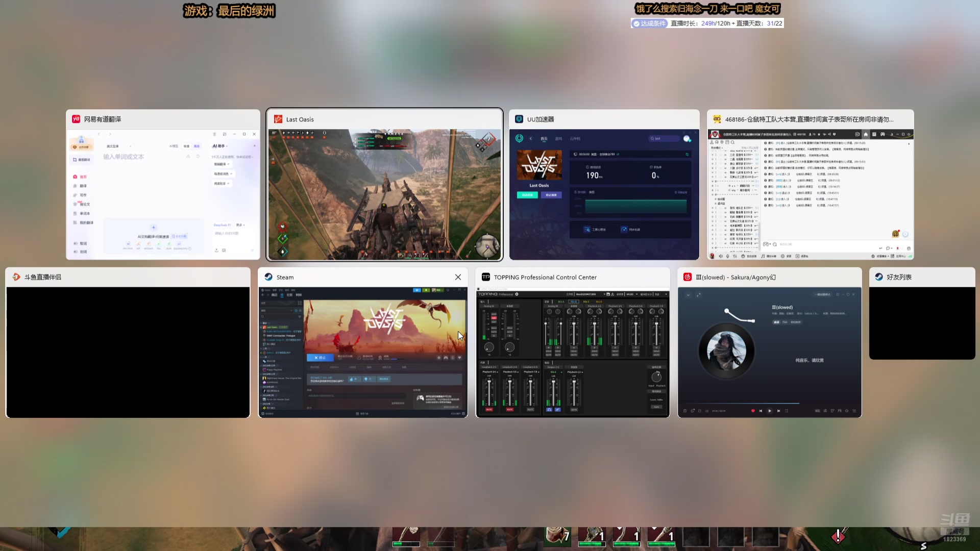This screenshot has width=980, height=551.
Task: Click 'TOPPING Professional Control Center' title text
Action: click(x=545, y=278)
